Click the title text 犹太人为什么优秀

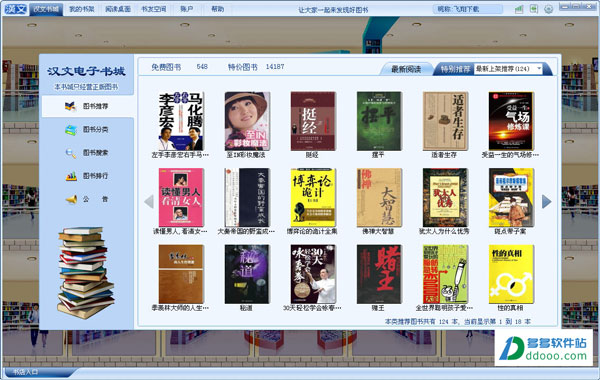444,232
